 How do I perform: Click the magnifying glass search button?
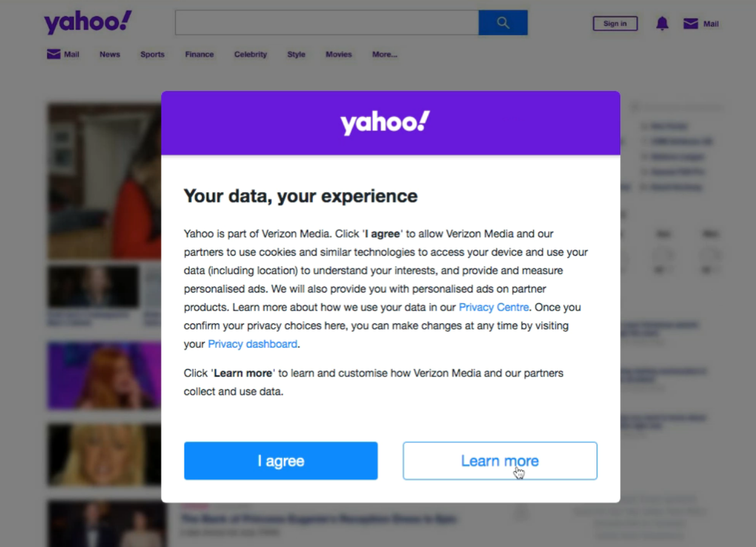point(503,23)
